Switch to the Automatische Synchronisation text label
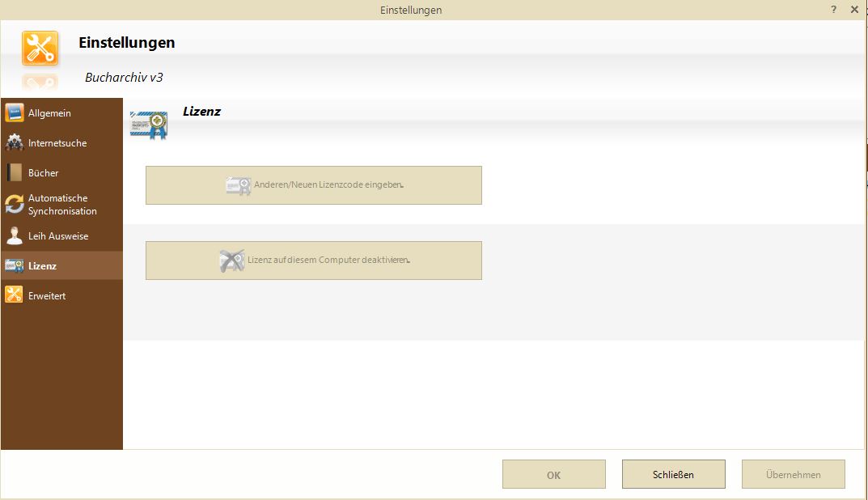This screenshot has width=868, height=500. [x=62, y=205]
